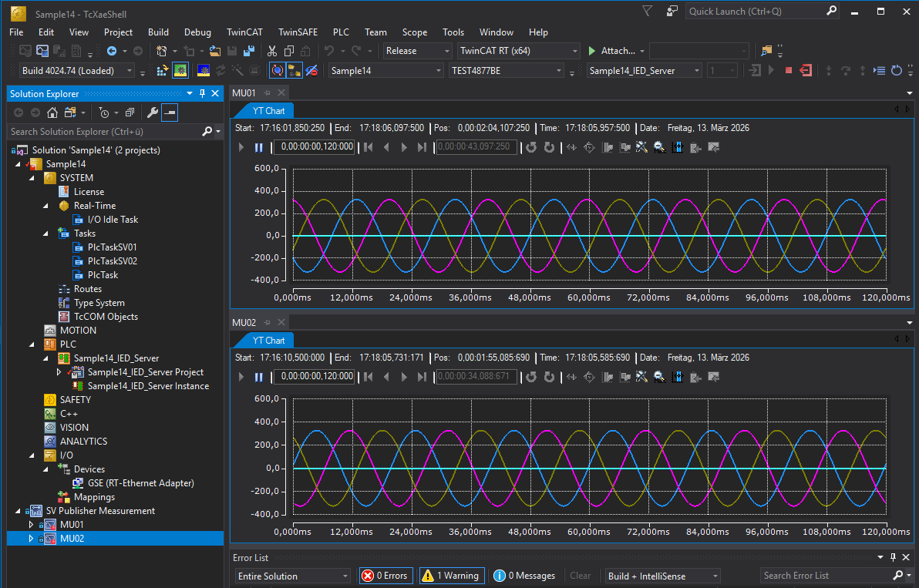Viewport: 919px width, 588px height.
Task: Open the Build + IntelliSense dropdown
Action: (663, 576)
